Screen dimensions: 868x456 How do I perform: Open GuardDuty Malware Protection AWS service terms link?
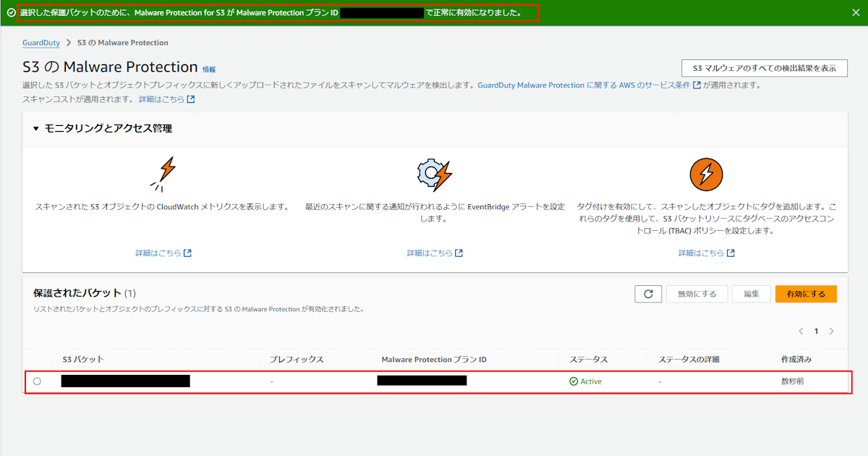tap(584, 85)
